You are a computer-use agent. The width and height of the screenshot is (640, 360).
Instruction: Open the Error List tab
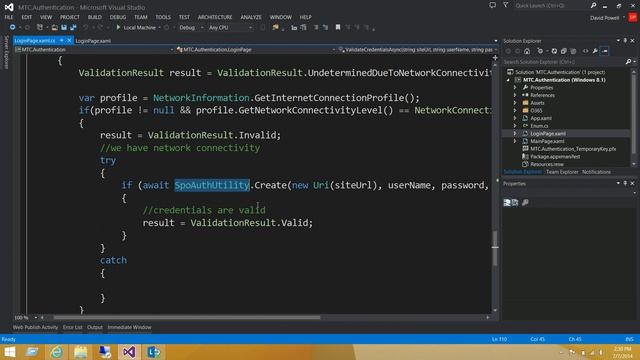(x=73, y=327)
